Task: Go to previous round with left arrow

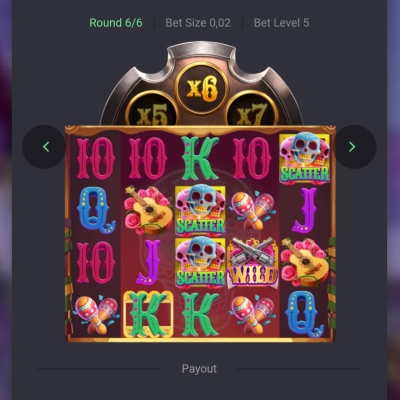Action: coord(44,147)
